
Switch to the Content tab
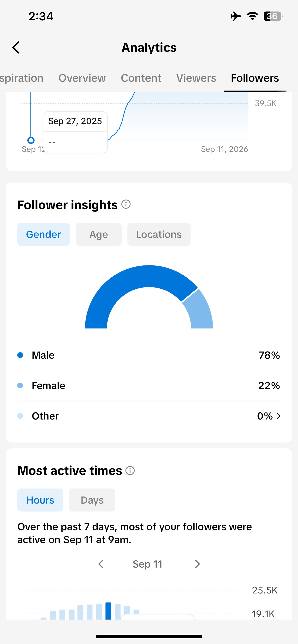point(141,78)
